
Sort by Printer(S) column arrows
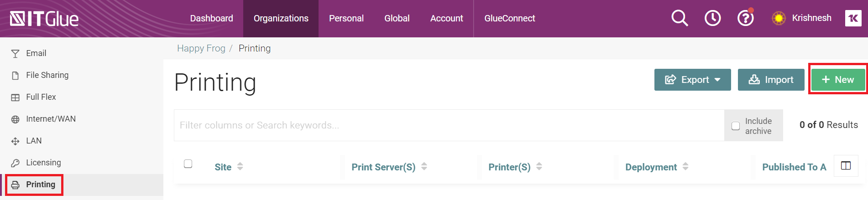click(x=539, y=166)
